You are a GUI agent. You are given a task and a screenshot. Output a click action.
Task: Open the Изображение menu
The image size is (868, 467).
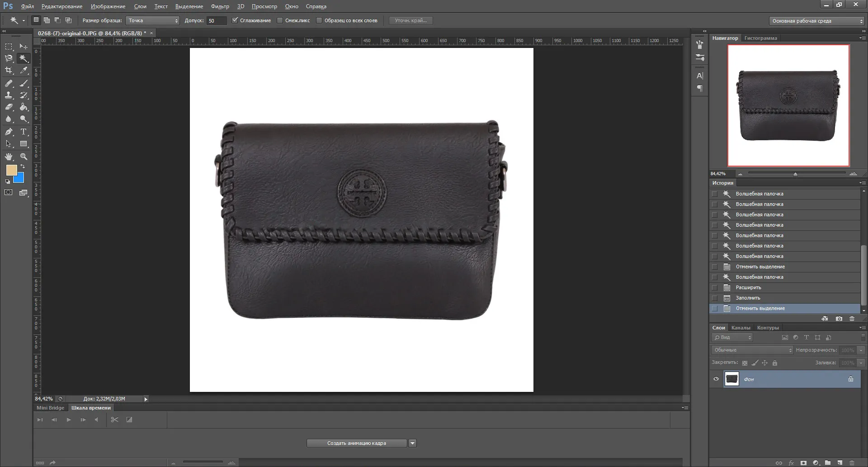[x=108, y=6]
